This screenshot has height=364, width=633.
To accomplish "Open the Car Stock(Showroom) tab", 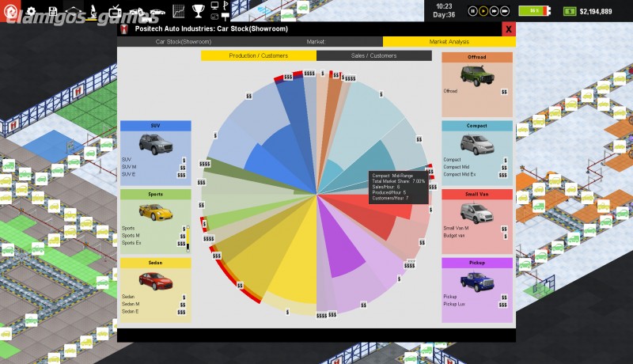I will tap(183, 41).
